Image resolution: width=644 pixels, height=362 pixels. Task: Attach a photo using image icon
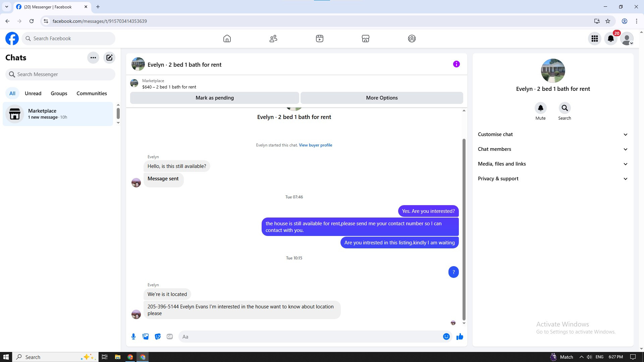pyautogui.click(x=146, y=337)
